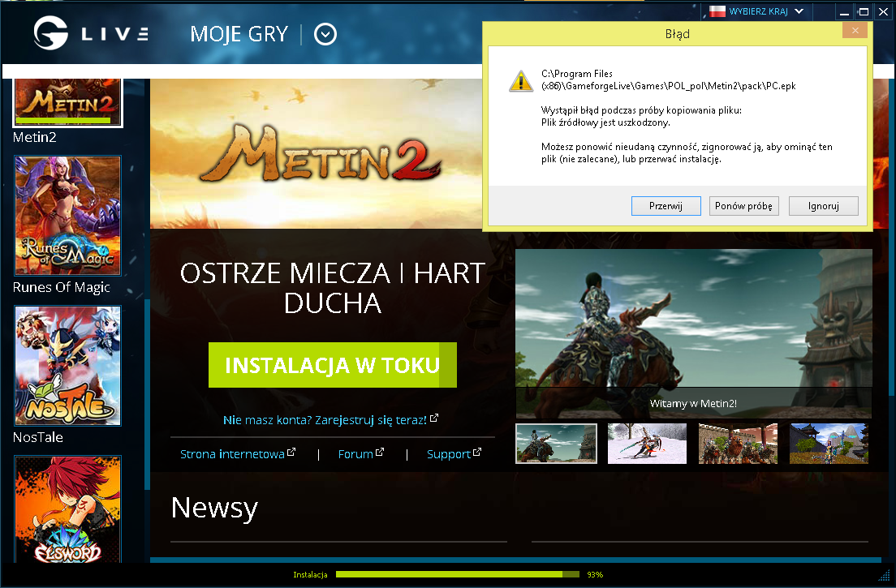Click the Gameforge Live logo
Image resolution: width=896 pixels, height=588 pixels.
92,33
